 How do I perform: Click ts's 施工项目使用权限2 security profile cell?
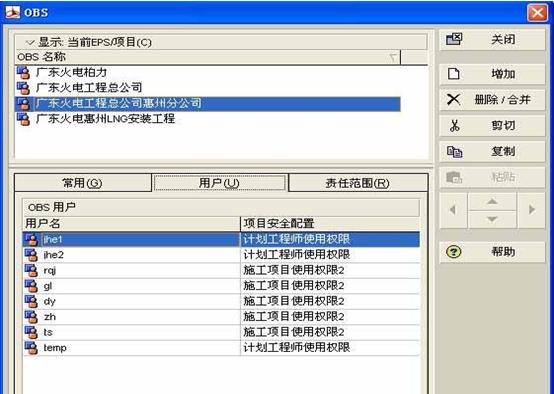point(330,332)
